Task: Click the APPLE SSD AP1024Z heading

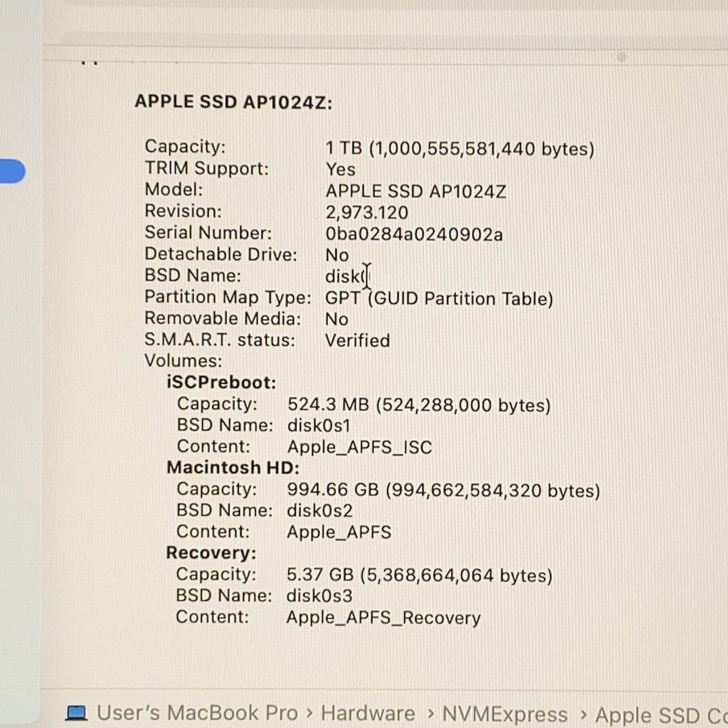Action: point(233,102)
